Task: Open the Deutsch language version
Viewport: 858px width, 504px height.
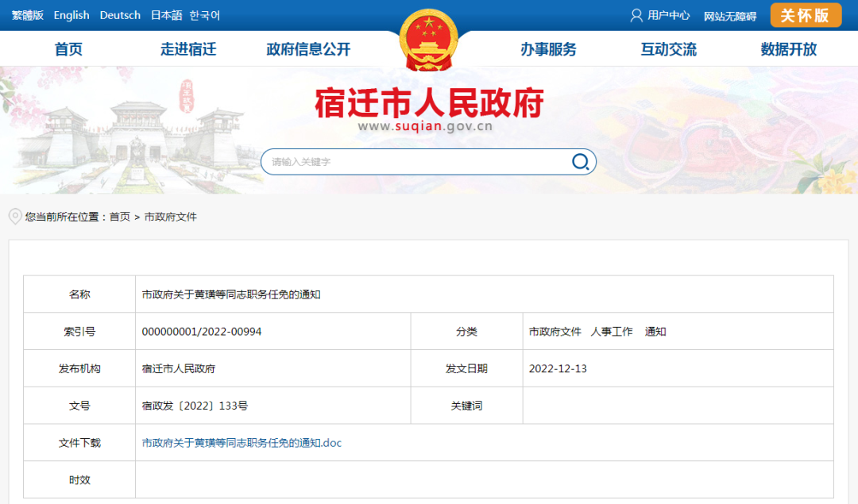Action: coord(119,15)
